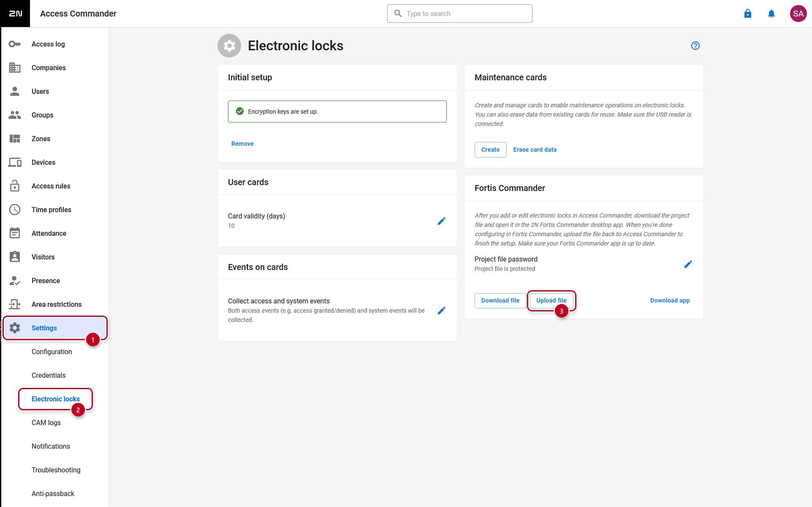Edit Card validity with pencil icon

click(x=441, y=221)
